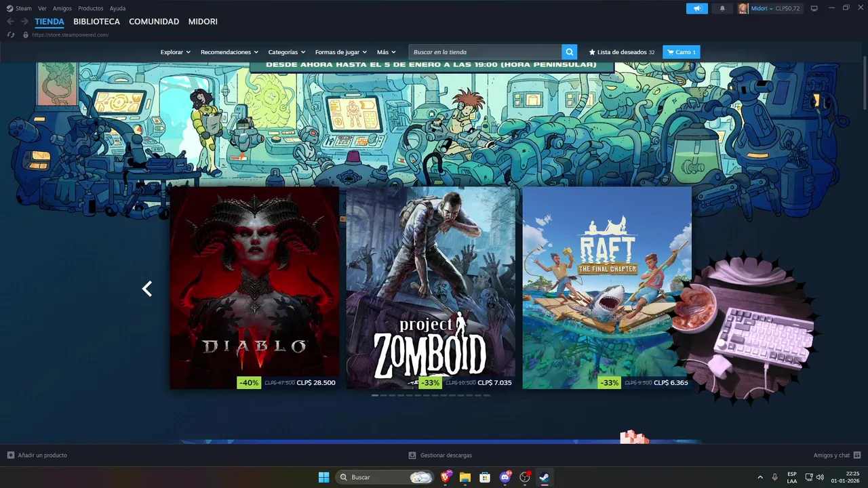Open the taskbar app with red badge
This screenshot has height=488, width=868.
click(x=525, y=477)
